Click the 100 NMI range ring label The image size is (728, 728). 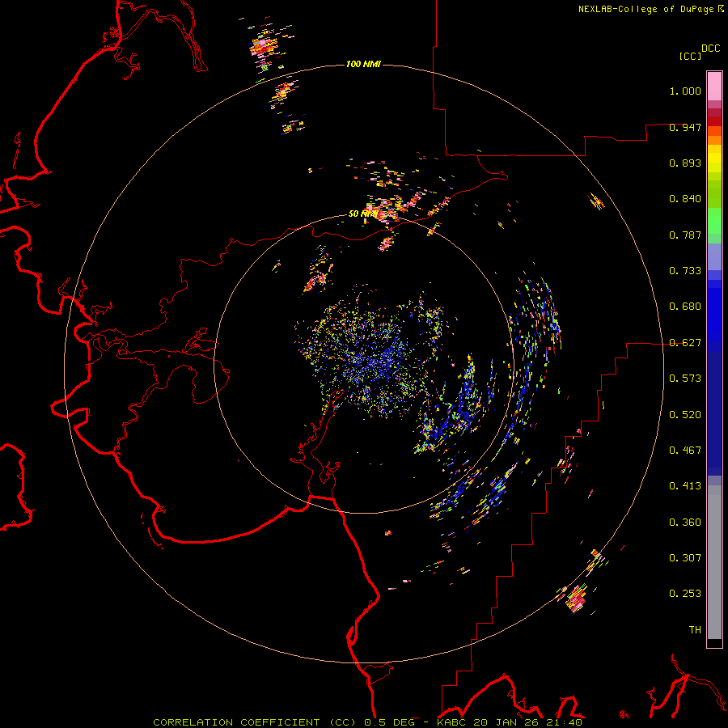(363, 64)
